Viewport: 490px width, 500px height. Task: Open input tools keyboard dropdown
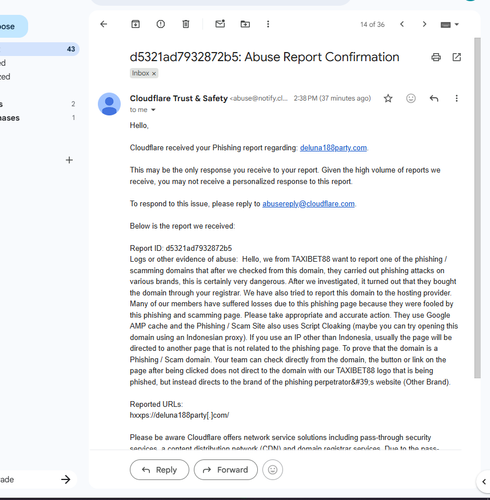(450, 24)
